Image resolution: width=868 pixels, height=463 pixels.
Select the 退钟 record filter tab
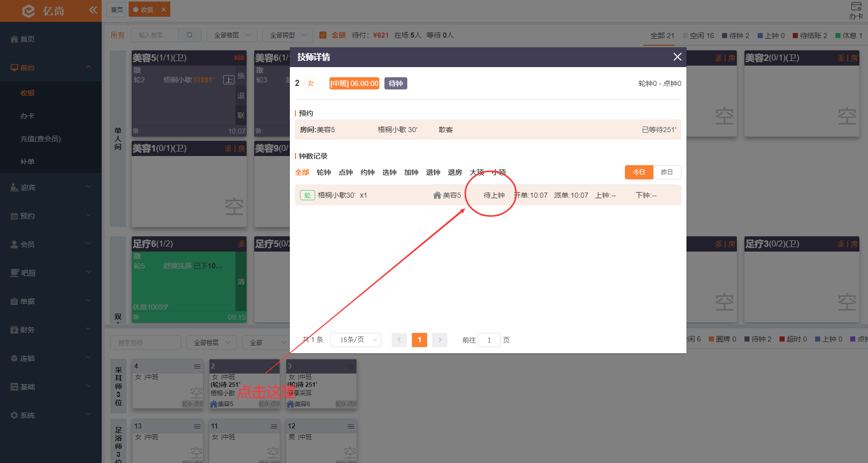click(433, 172)
